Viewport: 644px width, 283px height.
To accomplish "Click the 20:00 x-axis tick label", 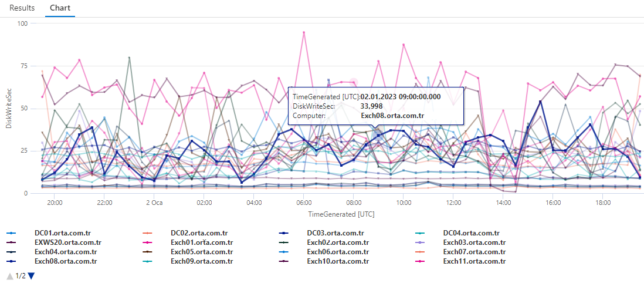I will [55, 203].
